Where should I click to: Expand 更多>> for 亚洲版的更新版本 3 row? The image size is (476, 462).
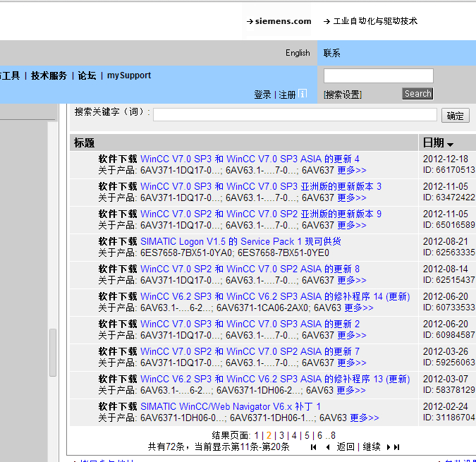coord(352,198)
